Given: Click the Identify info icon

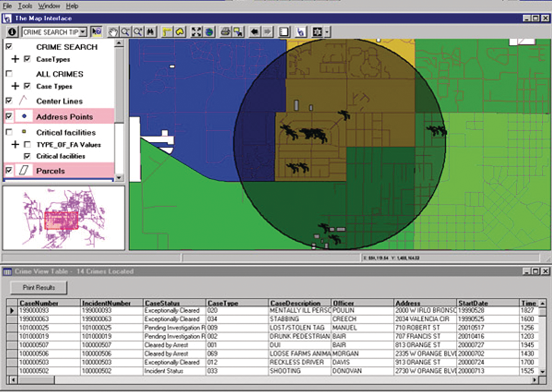Looking at the screenshot, I should (x=12, y=32).
